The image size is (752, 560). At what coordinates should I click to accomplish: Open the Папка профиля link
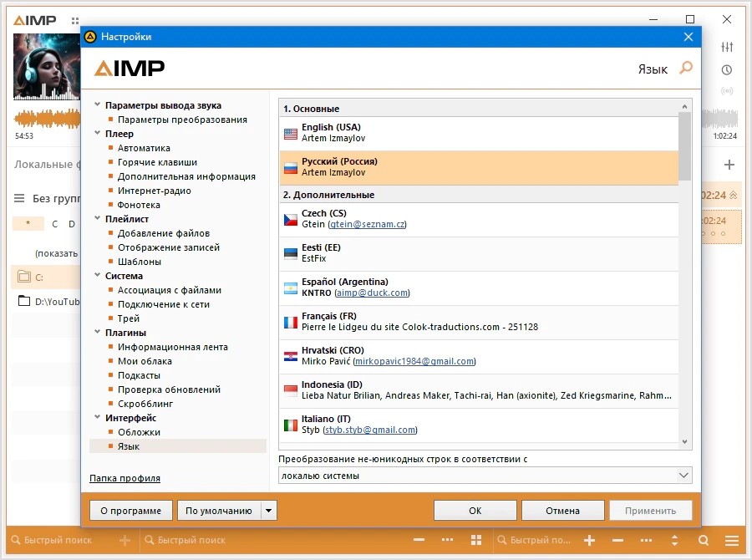pyautogui.click(x=124, y=478)
